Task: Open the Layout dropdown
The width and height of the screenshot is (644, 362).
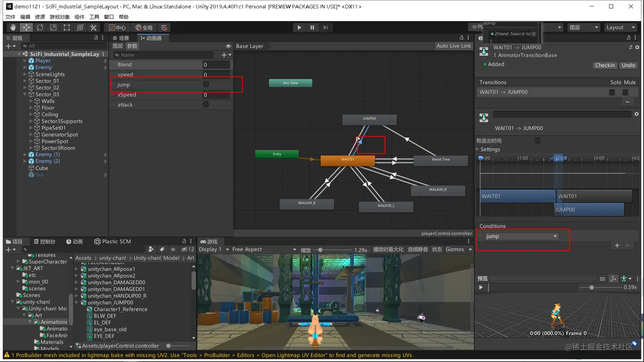Action: [621, 27]
